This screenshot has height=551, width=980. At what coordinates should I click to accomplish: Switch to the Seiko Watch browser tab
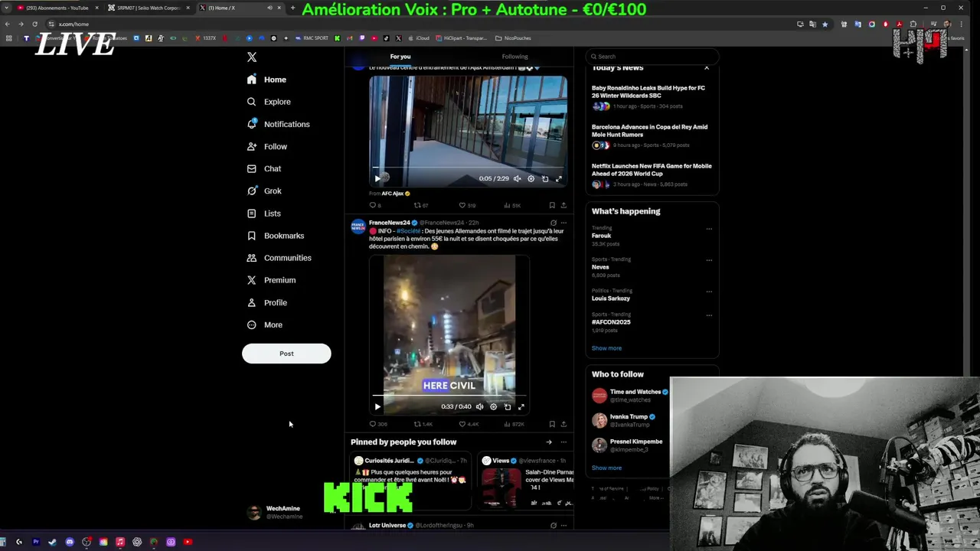(x=148, y=8)
